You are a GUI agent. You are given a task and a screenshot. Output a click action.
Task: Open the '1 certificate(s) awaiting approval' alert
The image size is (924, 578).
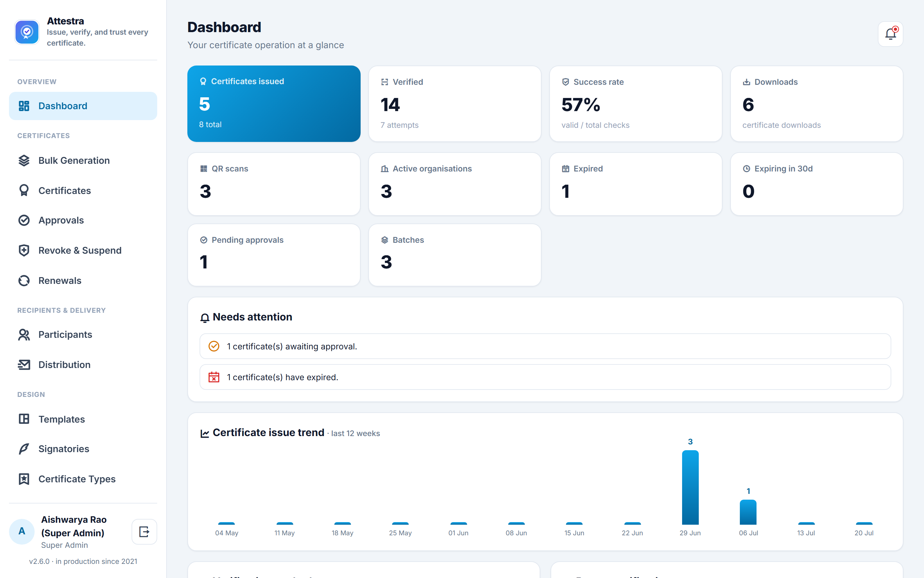pyautogui.click(x=545, y=346)
